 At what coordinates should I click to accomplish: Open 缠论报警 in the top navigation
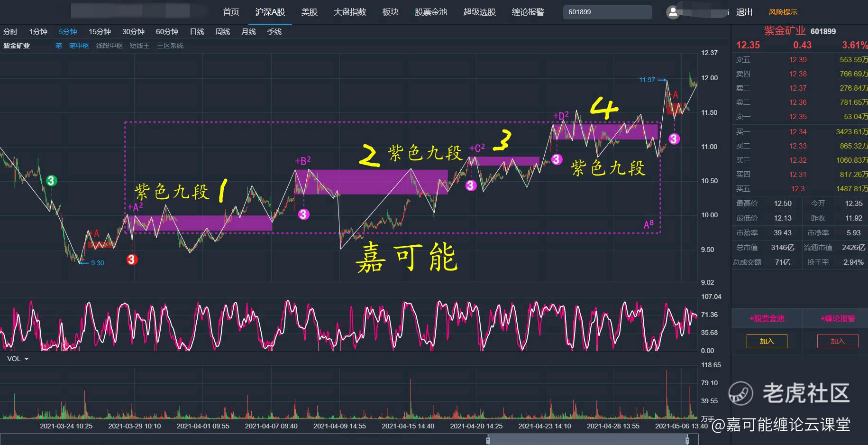pyautogui.click(x=528, y=12)
